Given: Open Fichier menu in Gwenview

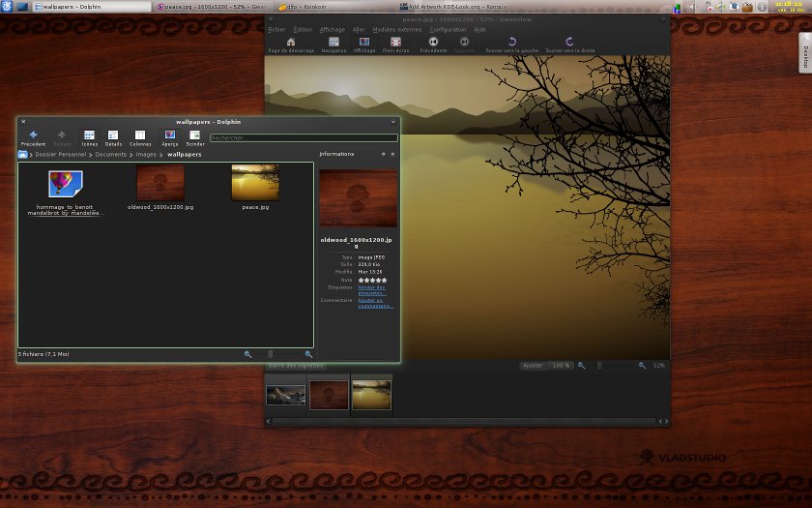Looking at the screenshot, I should click(276, 30).
